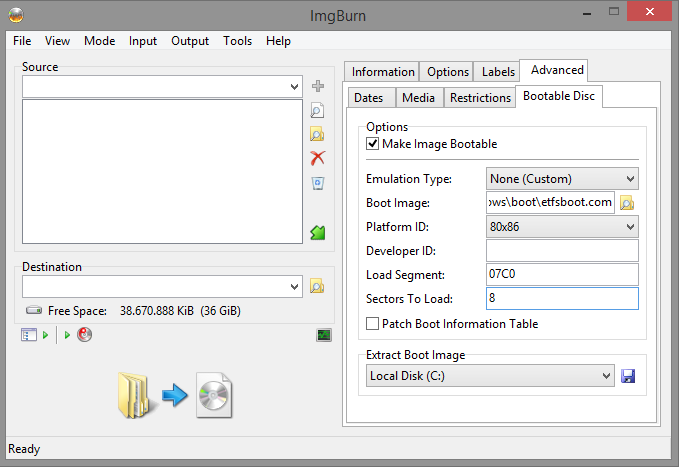
Task: Uncheck Make Image Bootable
Action: pos(372,143)
